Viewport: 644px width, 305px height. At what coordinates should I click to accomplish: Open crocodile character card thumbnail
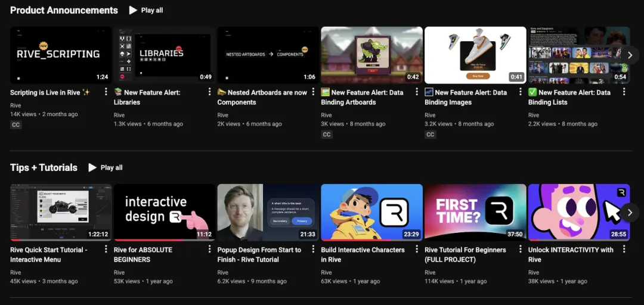(371, 55)
